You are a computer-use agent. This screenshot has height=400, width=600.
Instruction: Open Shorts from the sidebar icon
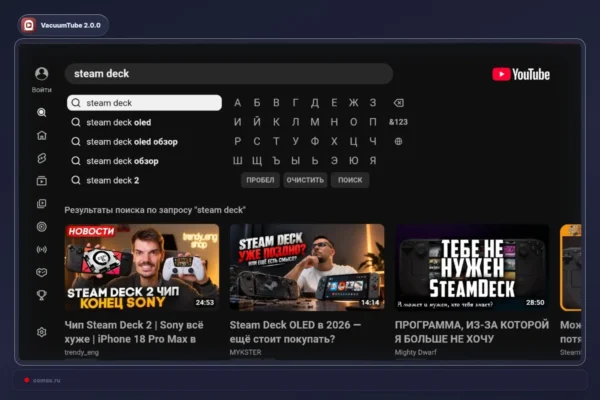click(42, 158)
